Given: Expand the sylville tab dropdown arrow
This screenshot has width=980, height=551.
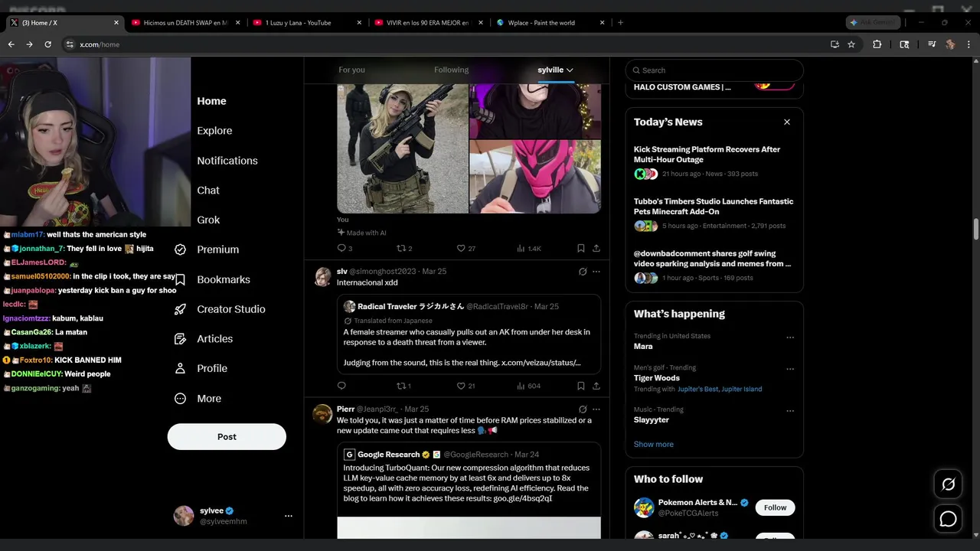Looking at the screenshot, I should point(570,70).
